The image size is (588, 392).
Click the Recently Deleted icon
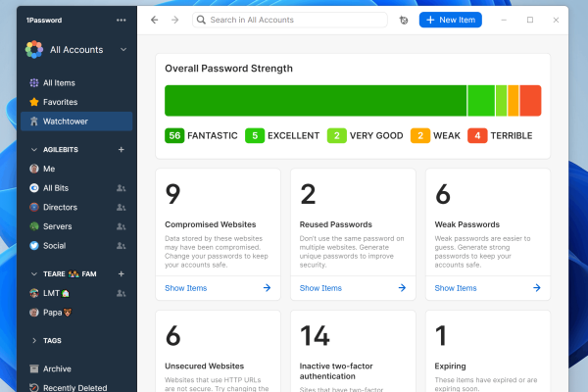click(x=34, y=387)
